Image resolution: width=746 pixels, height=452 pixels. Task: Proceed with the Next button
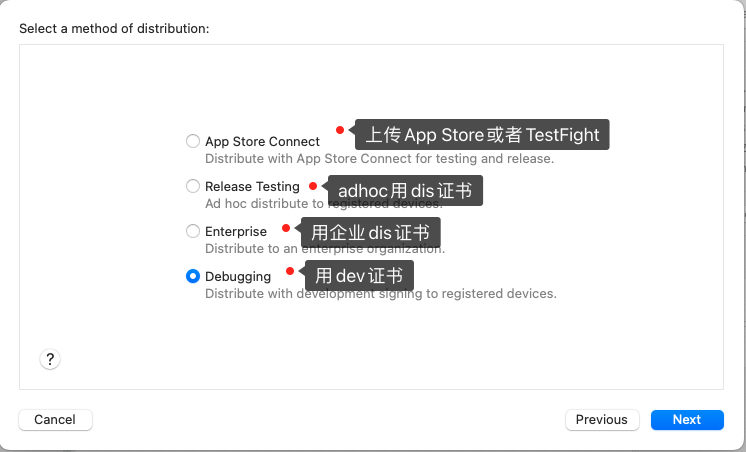687,420
